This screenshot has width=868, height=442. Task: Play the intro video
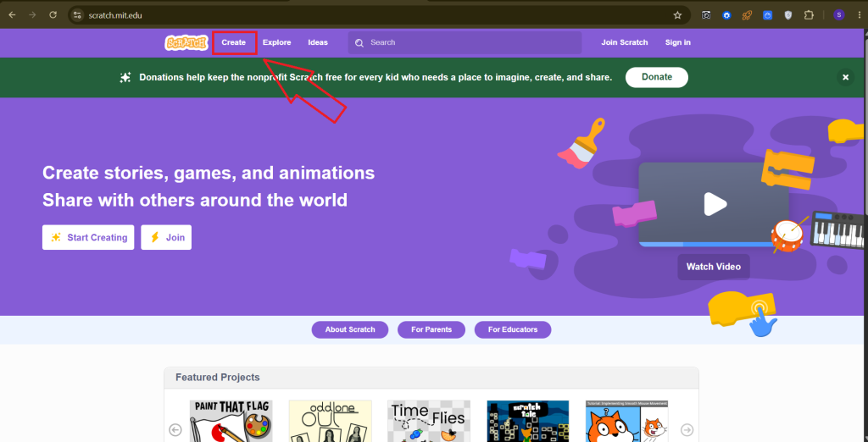click(715, 204)
